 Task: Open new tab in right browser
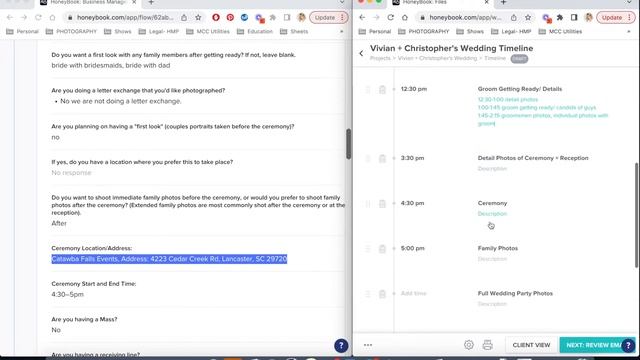503,3
